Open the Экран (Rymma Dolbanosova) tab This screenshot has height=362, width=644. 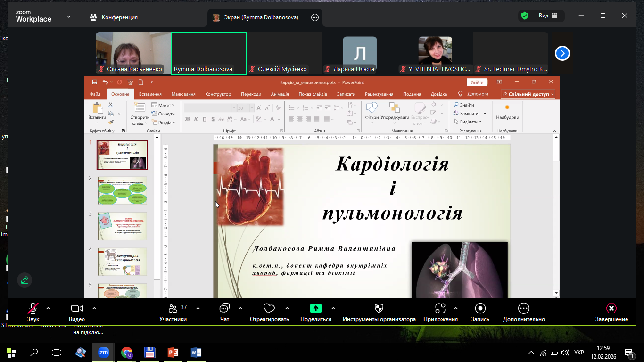[262, 17]
